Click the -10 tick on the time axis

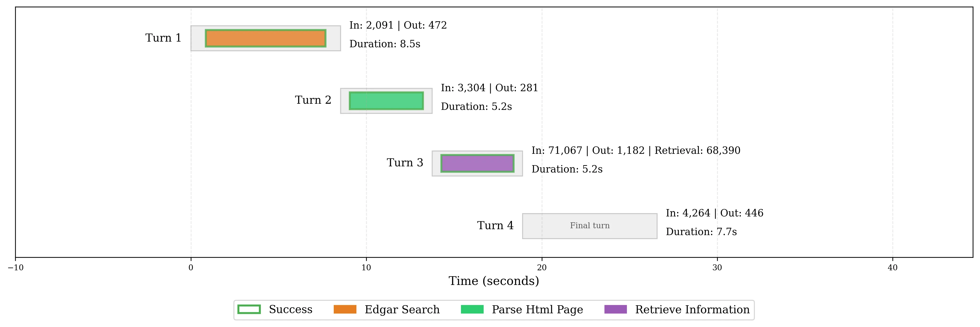click(16, 268)
